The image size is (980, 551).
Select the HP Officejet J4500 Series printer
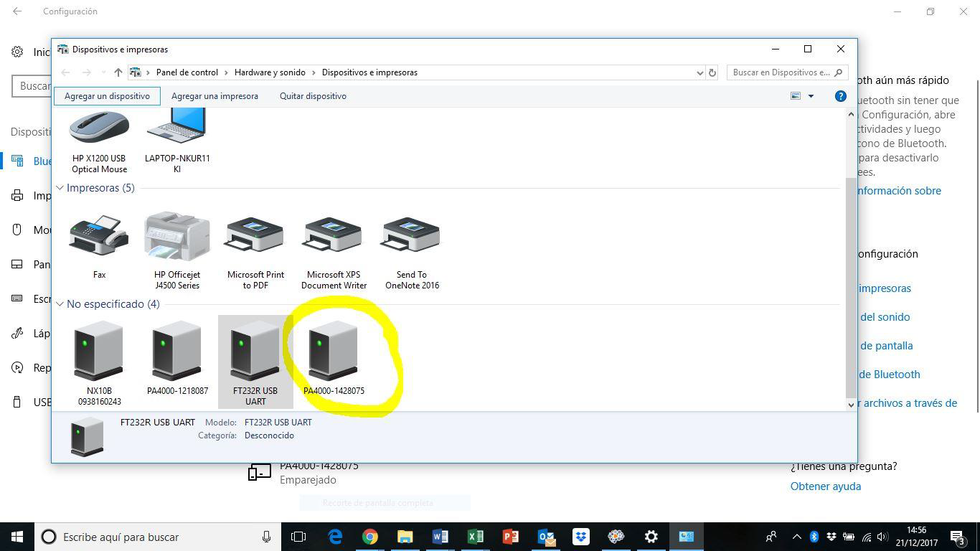pyautogui.click(x=177, y=251)
